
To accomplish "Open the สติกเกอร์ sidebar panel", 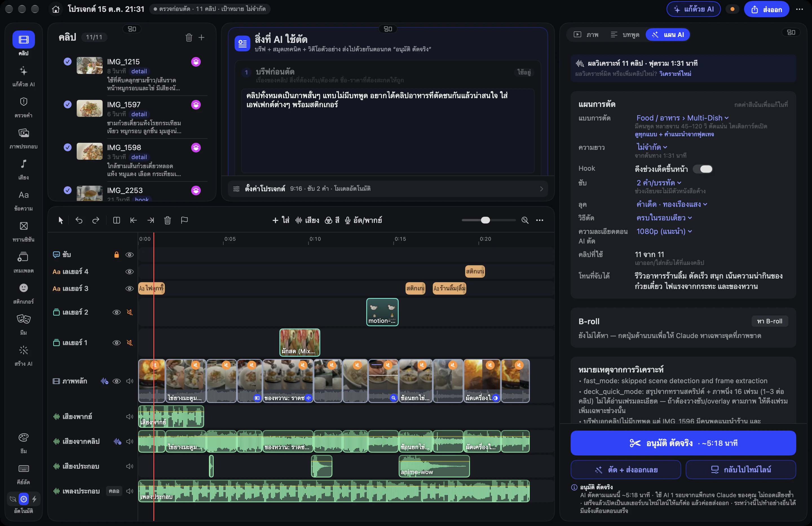I will 23,293.
